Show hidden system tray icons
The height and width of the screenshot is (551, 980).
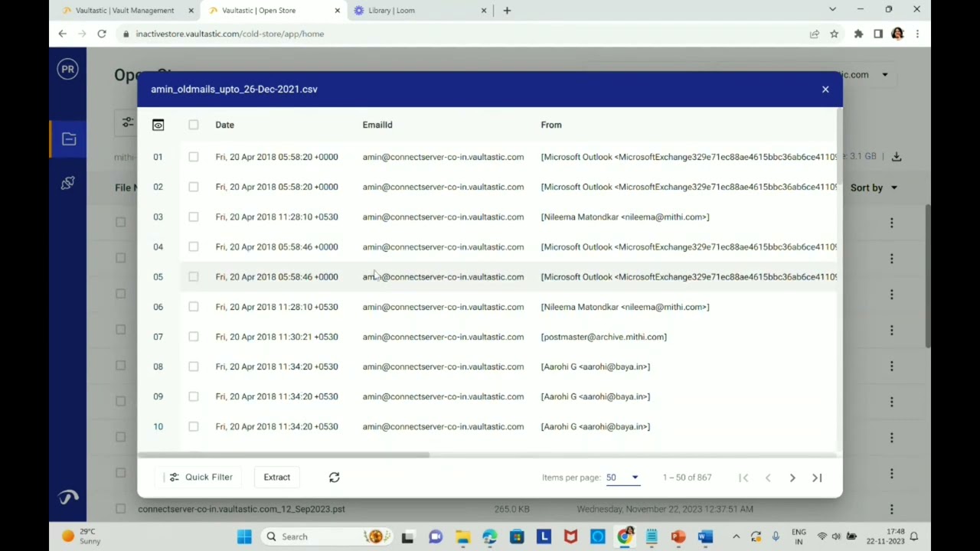736,536
